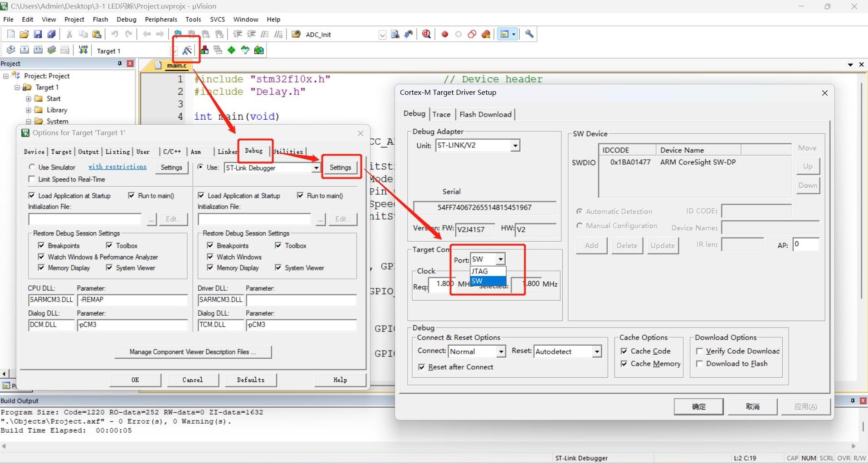Choose JTAG in the Port list

[488, 271]
